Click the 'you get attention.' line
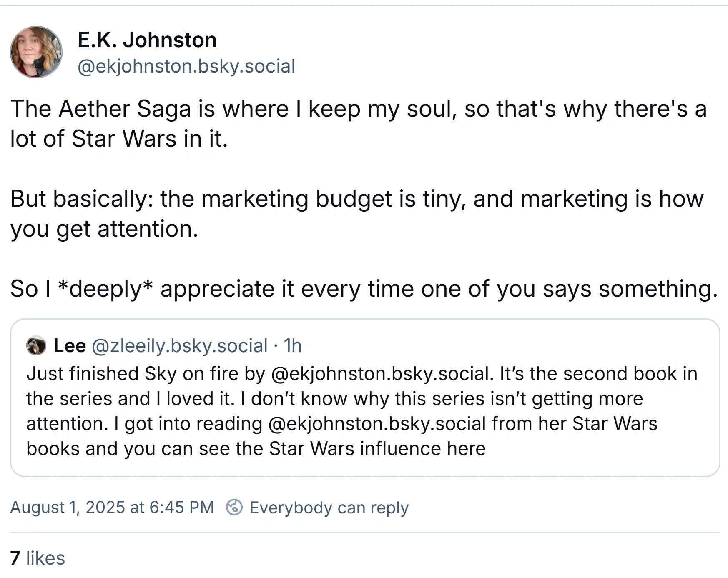This screenshot has height=578, width=728. point(104,229)
